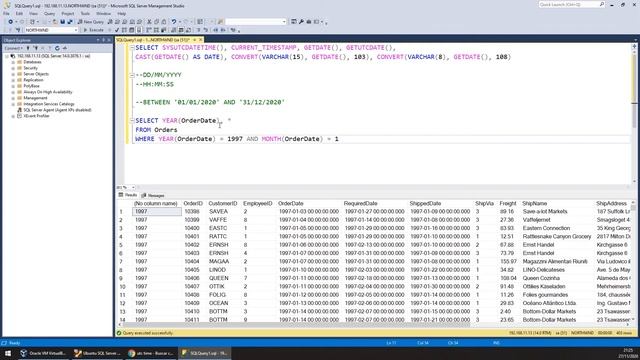Screen dimensions: 640x360
Task: Open the Query Options icon
Action: 131,30
